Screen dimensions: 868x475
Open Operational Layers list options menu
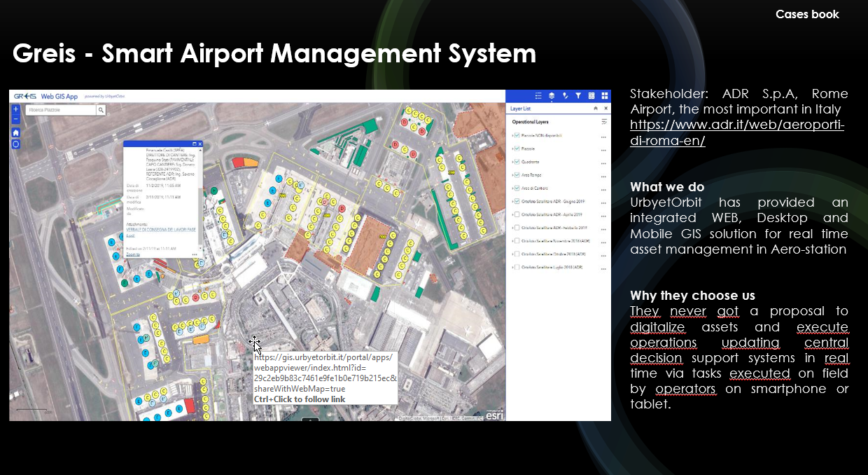coord(603,122)
